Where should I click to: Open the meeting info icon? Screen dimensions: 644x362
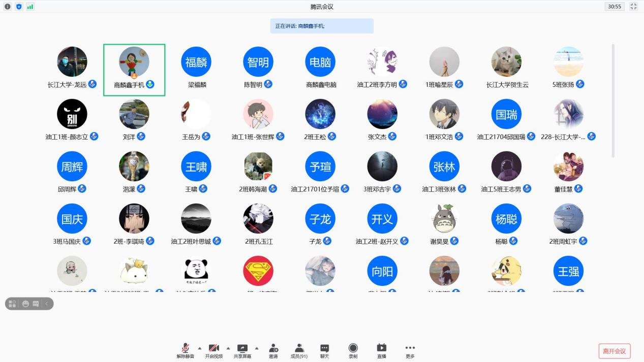point(8,7)
